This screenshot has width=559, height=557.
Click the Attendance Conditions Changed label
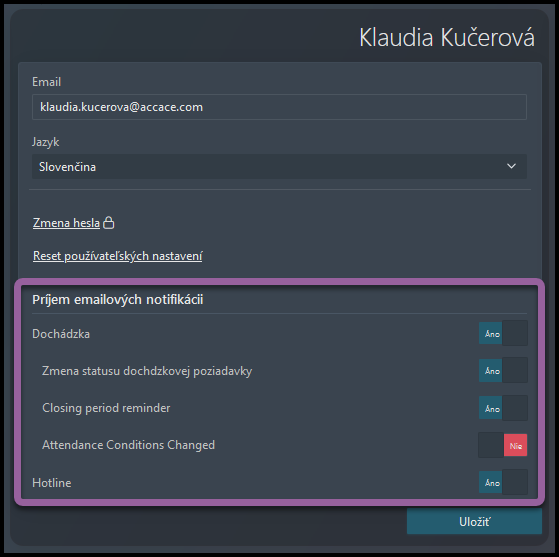click(128, 445)
